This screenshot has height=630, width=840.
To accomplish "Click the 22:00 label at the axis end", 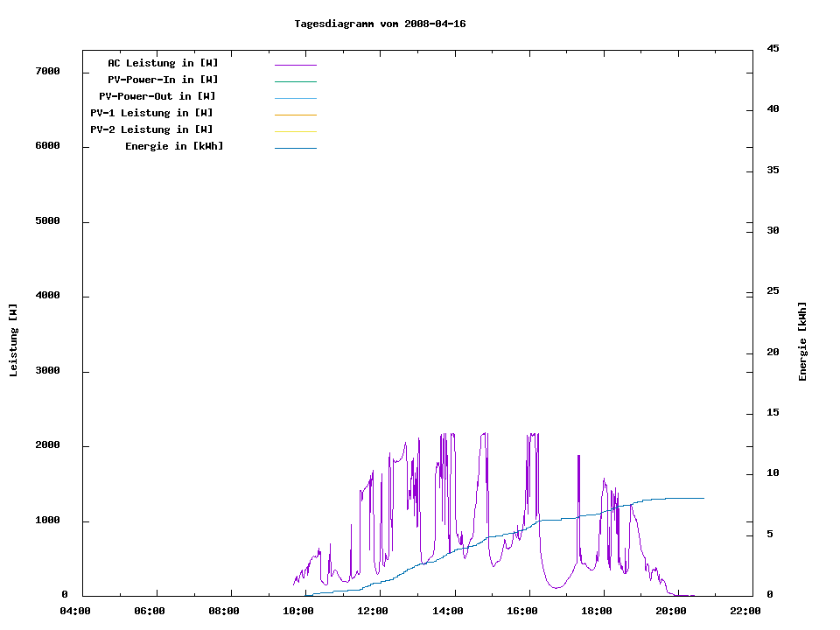I will [745, 611].
